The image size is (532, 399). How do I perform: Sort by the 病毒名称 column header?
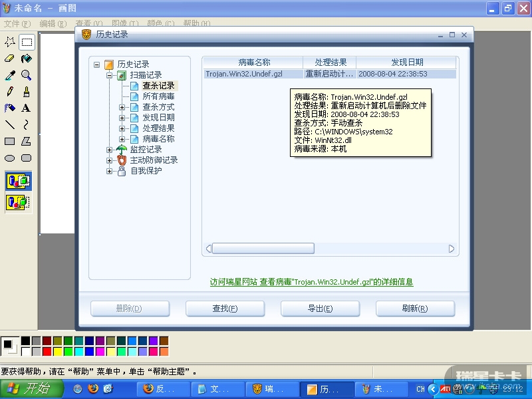[x=253, y=63]
